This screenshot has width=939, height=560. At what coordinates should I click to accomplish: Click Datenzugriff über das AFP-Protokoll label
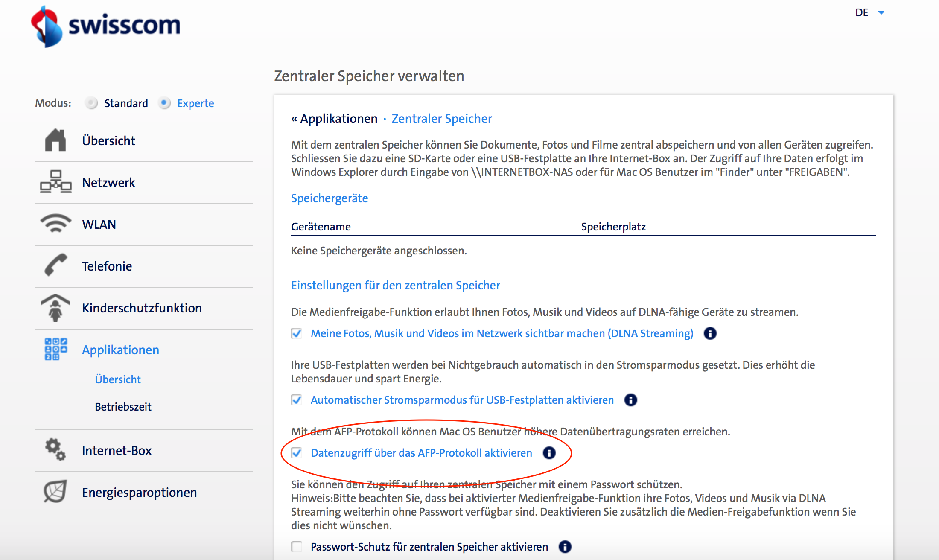click(421, 453)
